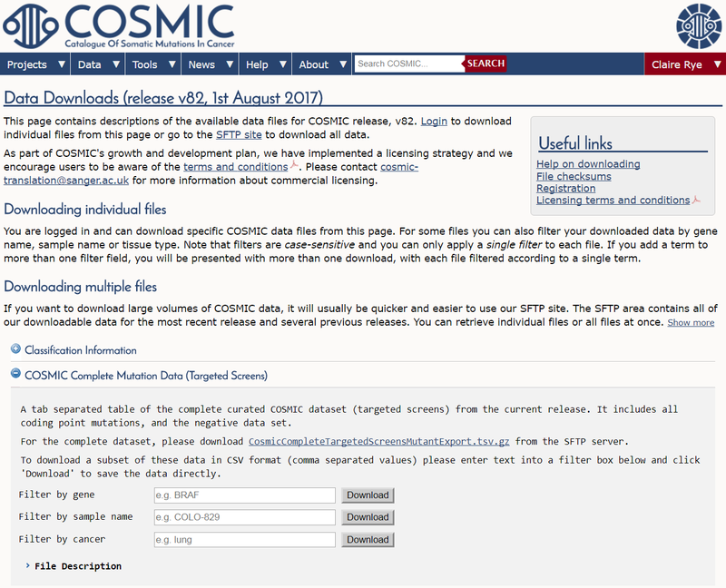
Task: Click Download next to Filter by gene
Action: tap(368, 495)
